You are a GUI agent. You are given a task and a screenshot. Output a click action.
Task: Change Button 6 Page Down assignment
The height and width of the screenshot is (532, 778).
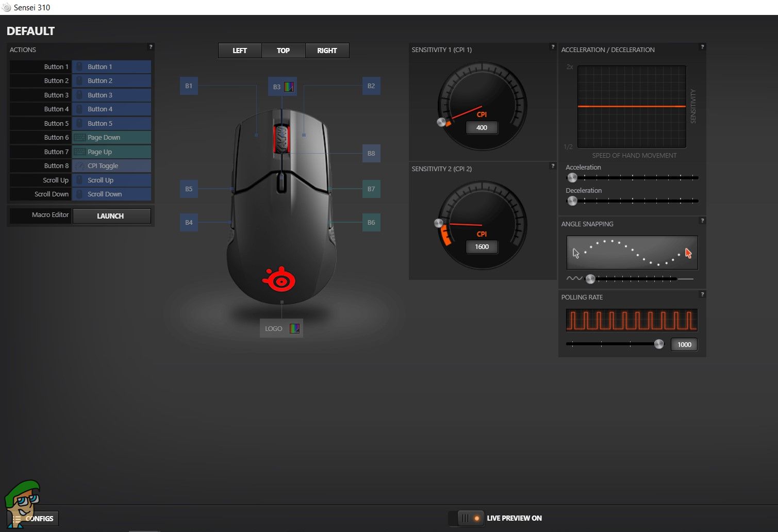[x=111, y=138]
